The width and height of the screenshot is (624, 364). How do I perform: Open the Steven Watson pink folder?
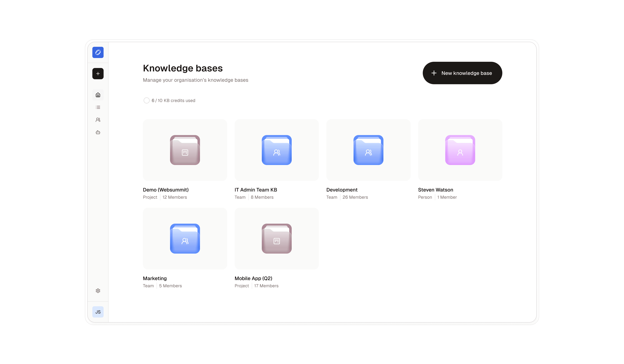[x=460, y=150]
